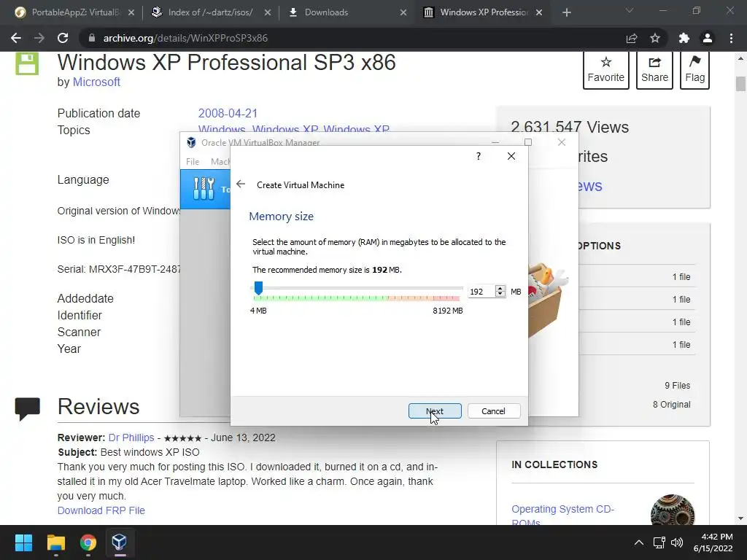Click the green floppy software item icon
Viewport: 747px width, 560px height.
click(27, 63)
